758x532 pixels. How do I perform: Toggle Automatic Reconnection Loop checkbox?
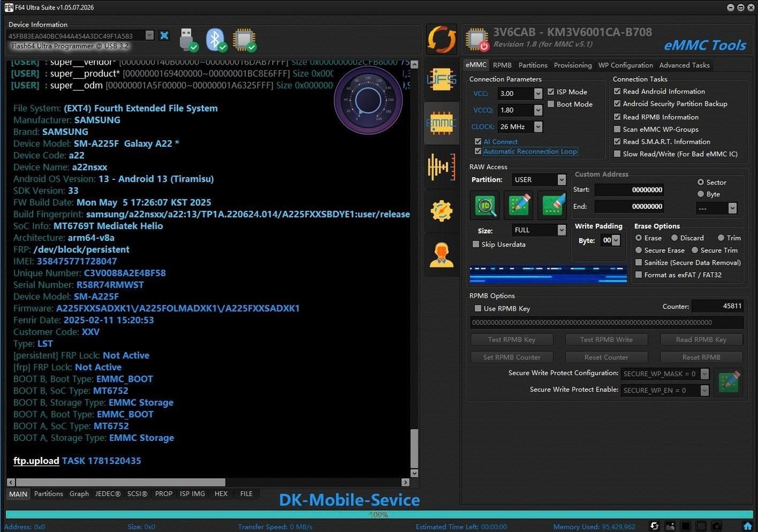[478, 151]
